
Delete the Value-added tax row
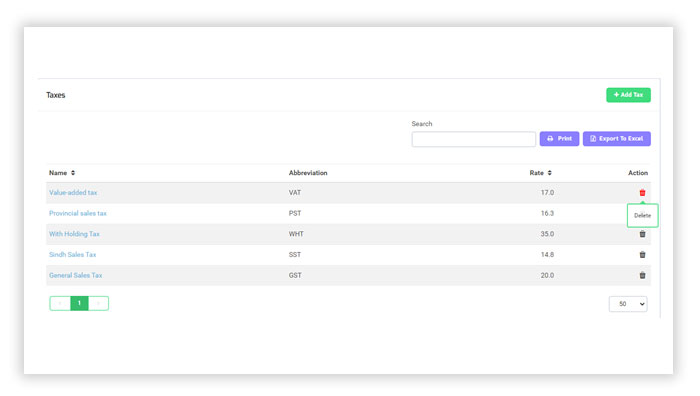(x=642, y=192)
